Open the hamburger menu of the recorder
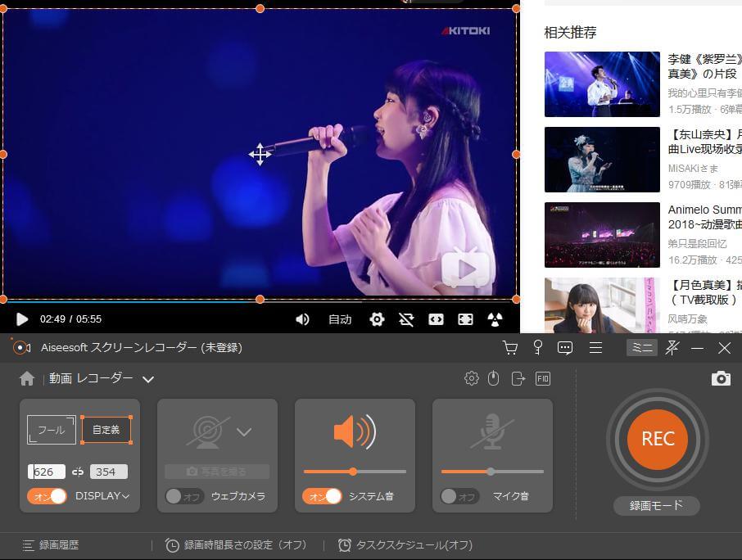 pos(596,347)
